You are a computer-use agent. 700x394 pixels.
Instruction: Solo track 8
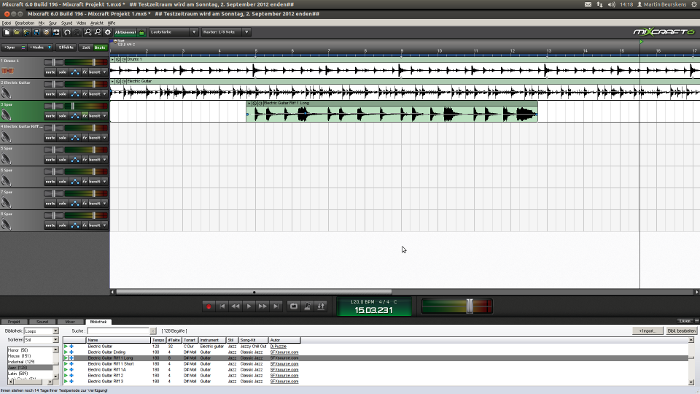(62, 225)
